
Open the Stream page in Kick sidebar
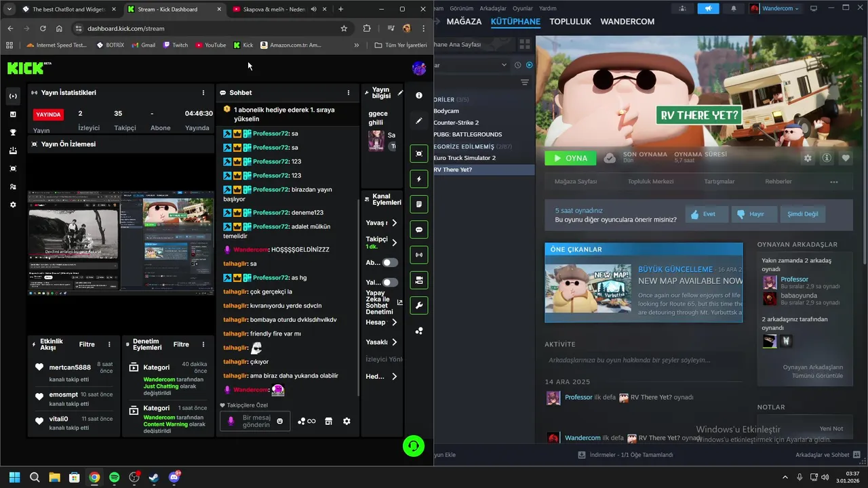[13, 96]
